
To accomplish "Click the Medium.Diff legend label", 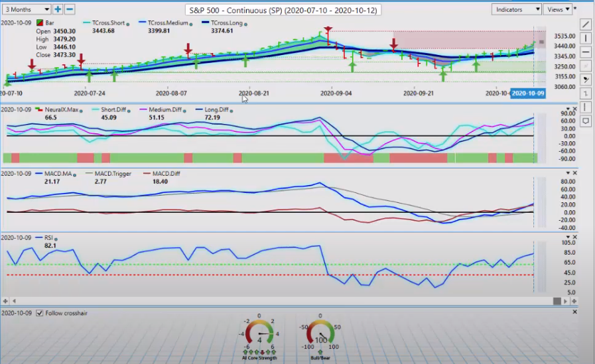I will [165, 109].
